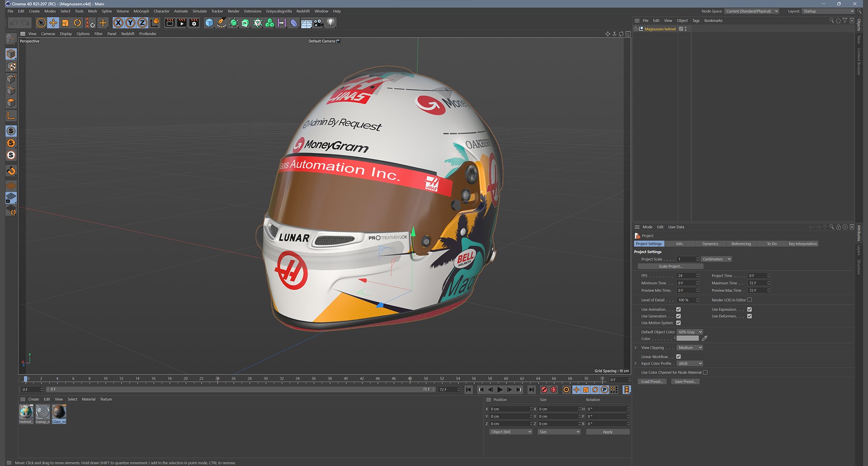Toggle Linear Workflow checkbox
868x466 pixels.
[x=679, y=357]
